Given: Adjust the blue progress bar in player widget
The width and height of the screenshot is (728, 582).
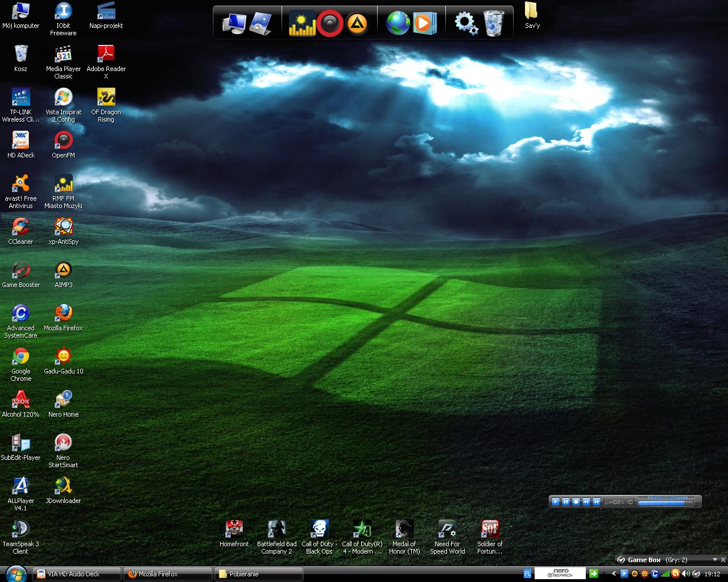Looking at the screenshot, I should tap(666, 502).
